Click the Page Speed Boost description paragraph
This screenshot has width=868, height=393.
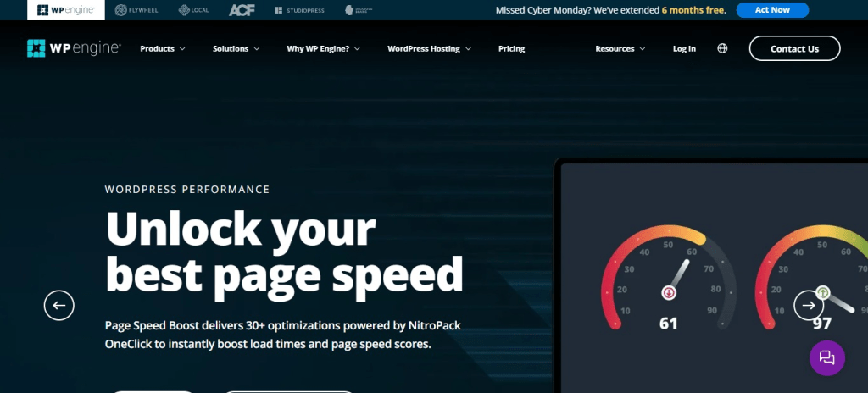(283, 335)
